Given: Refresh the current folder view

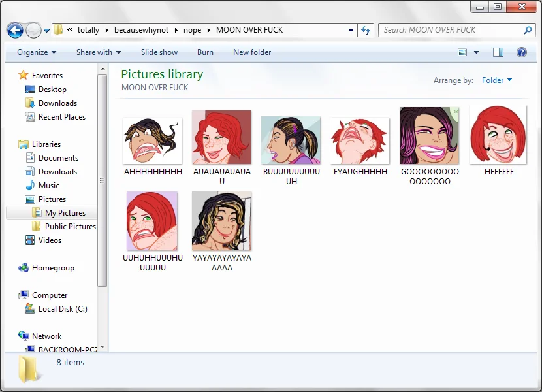Looking at the screenshot, I should point(366,31).
